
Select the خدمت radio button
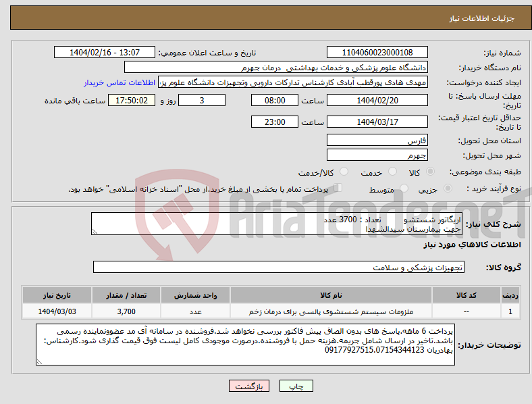392,172
